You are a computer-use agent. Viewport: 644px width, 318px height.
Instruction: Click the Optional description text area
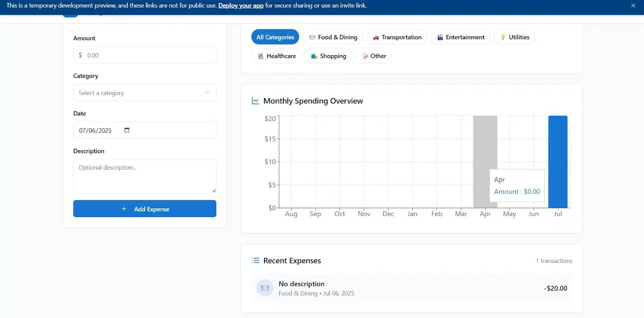pos(144,176)
